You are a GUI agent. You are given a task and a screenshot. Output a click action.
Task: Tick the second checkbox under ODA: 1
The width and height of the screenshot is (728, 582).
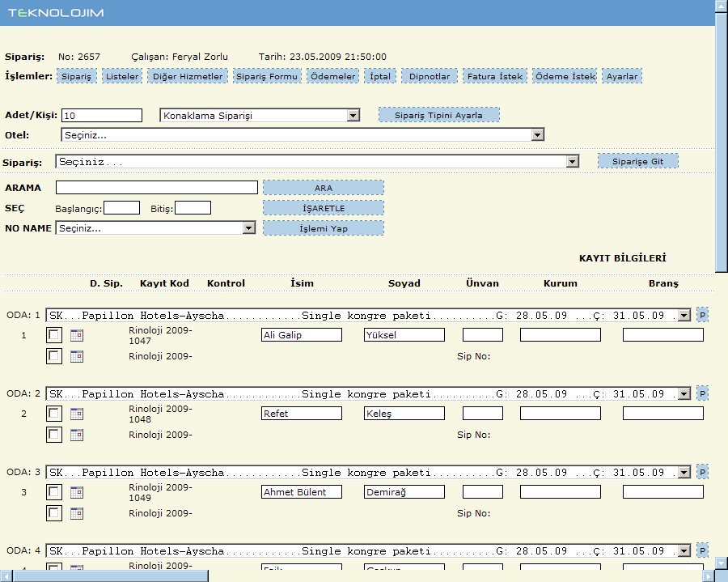pos(54,356)
